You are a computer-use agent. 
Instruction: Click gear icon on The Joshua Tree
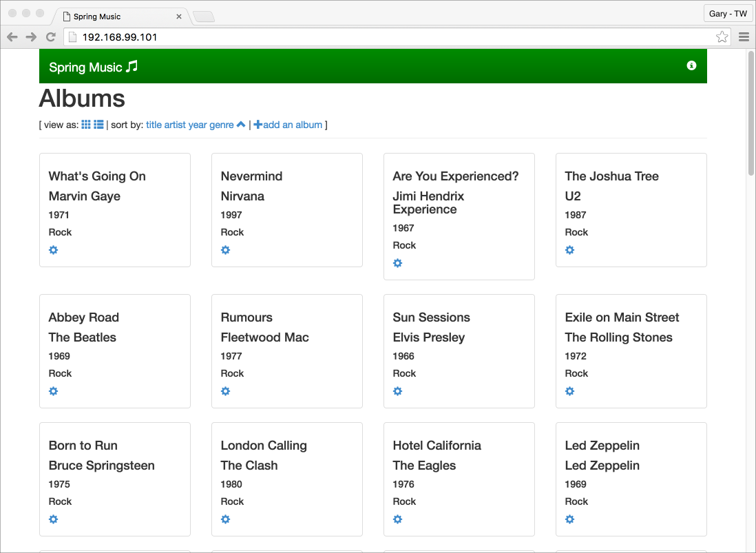[569, 250]
